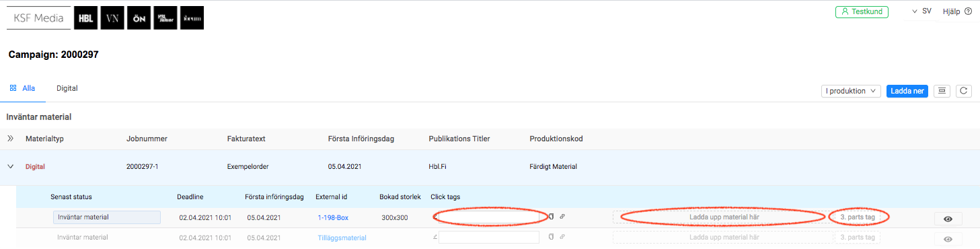Expand all rows with double chevron
This screenshot has height=249, width=980.
[10, 139]
